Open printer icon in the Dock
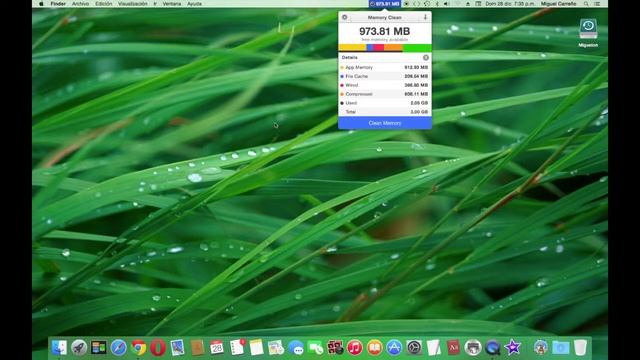The height and width of the screenshot is (360, 640). 473,347
